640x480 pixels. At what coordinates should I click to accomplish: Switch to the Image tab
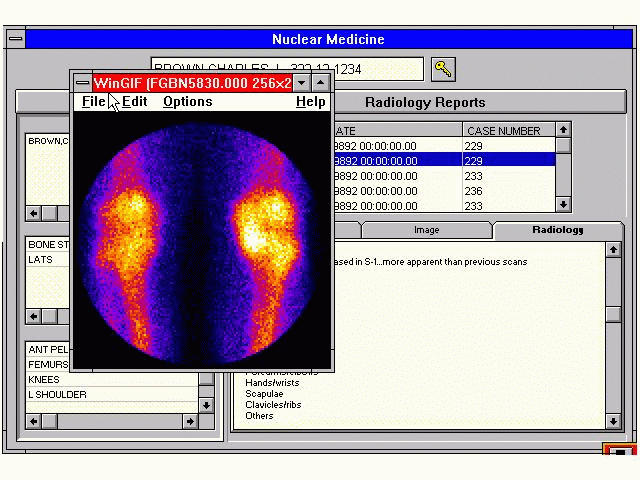pos(427,230)
